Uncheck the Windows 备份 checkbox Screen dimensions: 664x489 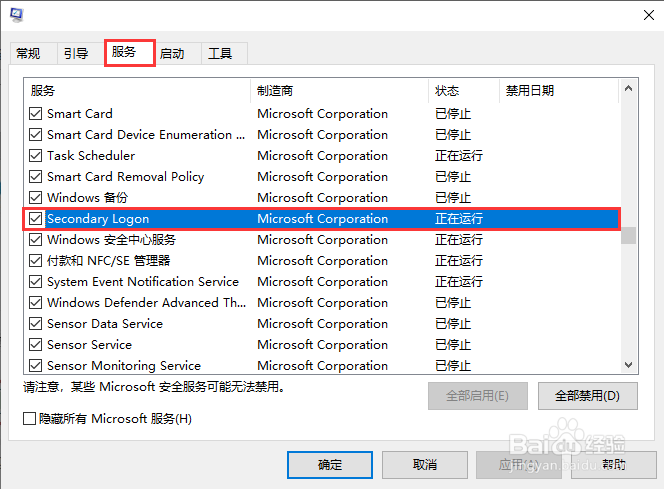36,198
